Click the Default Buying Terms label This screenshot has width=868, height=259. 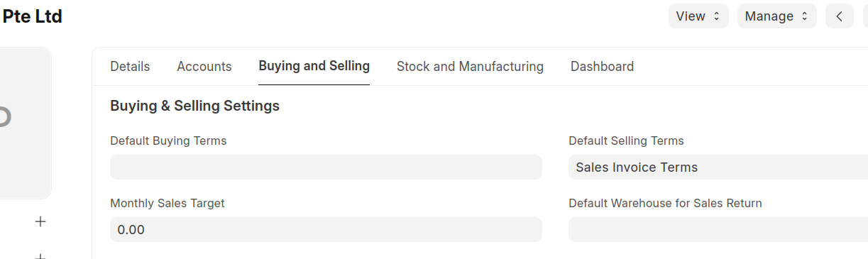coord(168,141)
